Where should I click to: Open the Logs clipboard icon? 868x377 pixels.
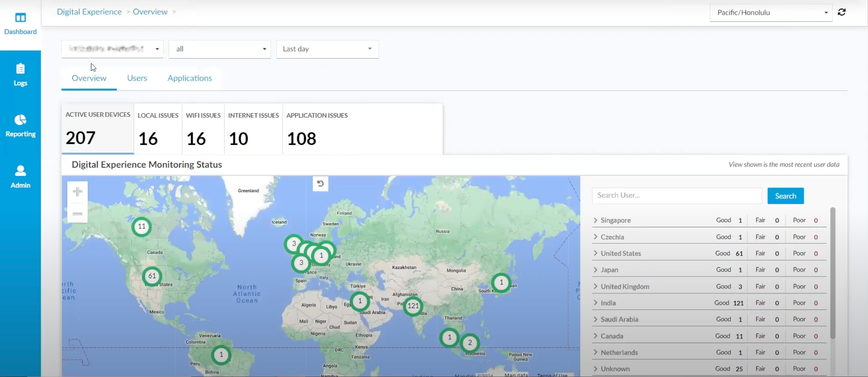coord(20,69)
